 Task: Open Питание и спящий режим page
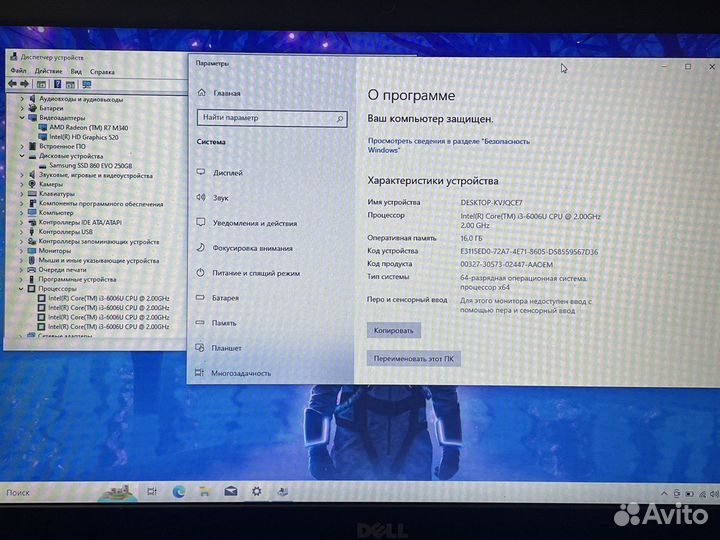(248, 273)
